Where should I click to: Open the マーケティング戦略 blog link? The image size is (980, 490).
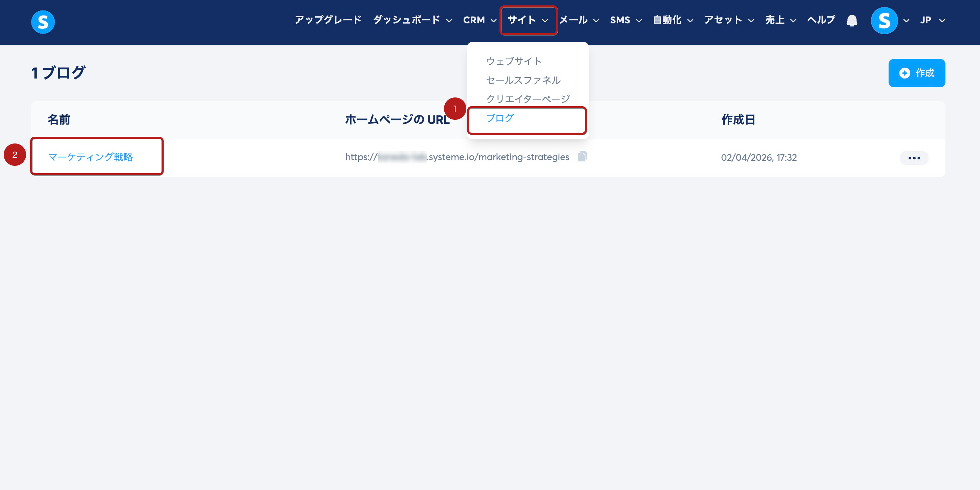90,157
